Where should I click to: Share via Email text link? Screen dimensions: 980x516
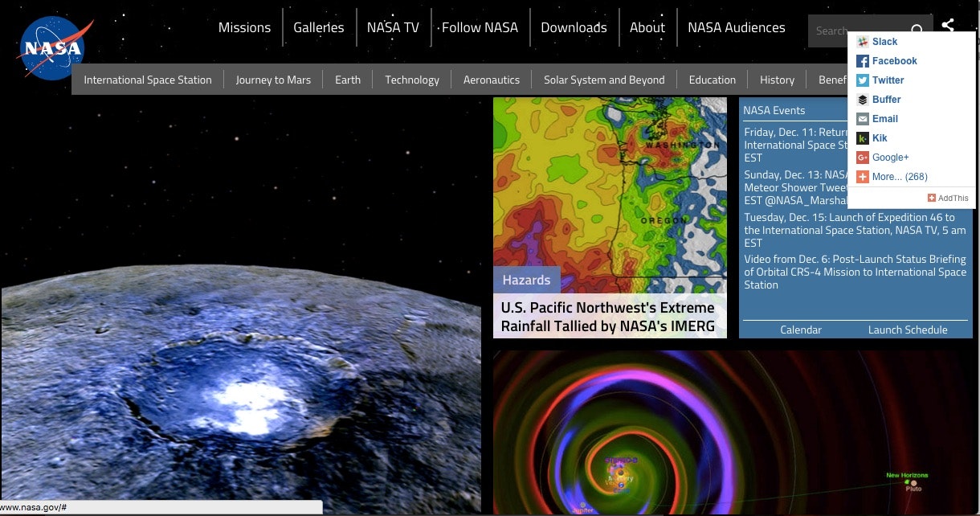[x=885, y=119]
